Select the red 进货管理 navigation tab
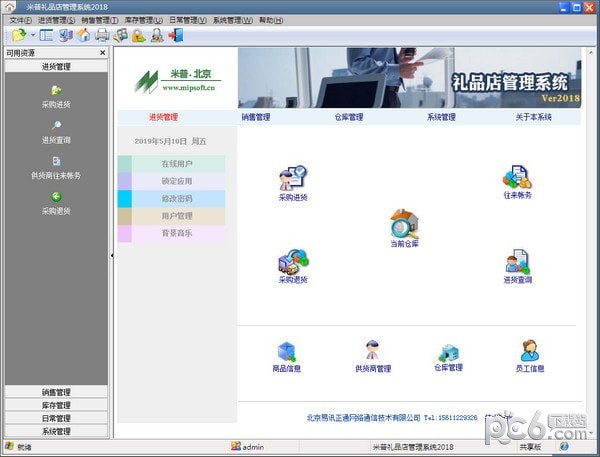The image size is (600, 457). (163, 117)
